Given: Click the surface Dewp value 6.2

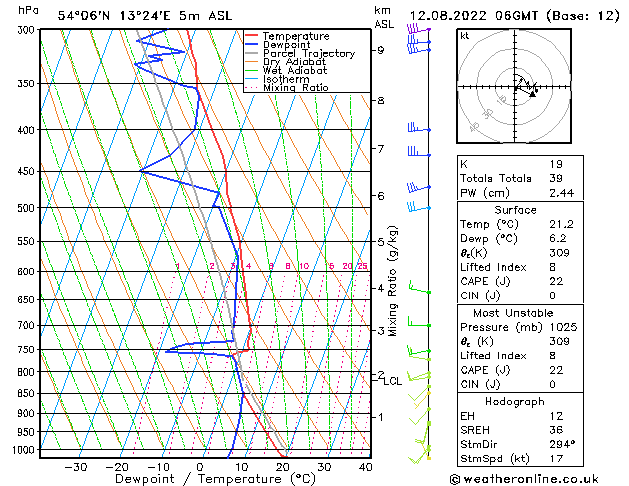Looking at the screenshot, I should click(558, 239).
